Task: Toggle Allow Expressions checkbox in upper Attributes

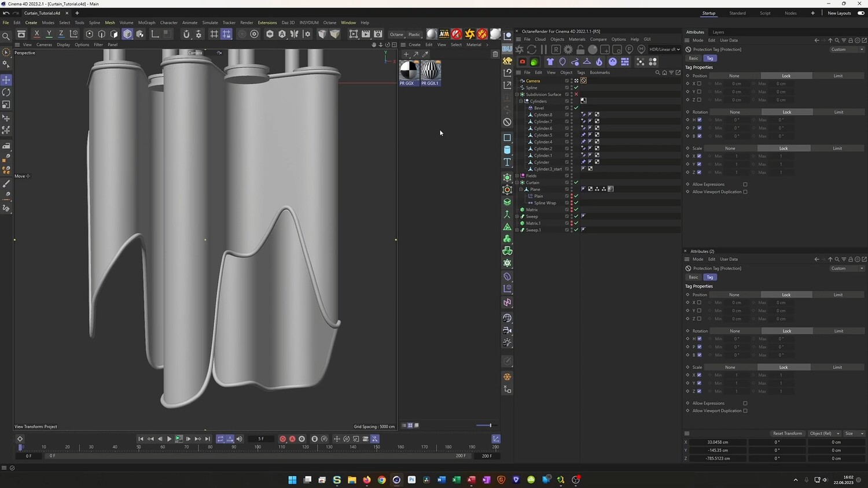Action: (x=745, y=184)
